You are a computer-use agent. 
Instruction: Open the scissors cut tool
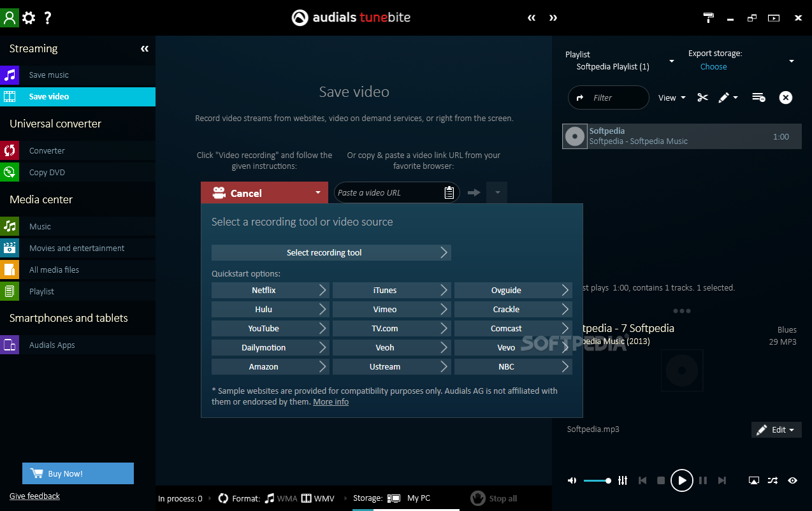[x=702, y=97]
